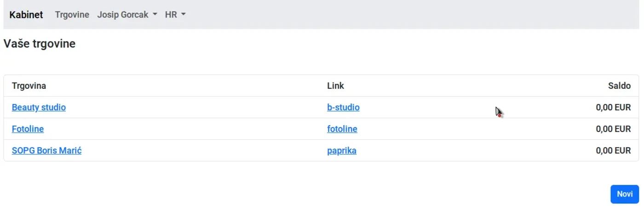Select the saldo amount in SOPG Boris Marić row
This screenshot has width=644, height=208.
point(613,150)
